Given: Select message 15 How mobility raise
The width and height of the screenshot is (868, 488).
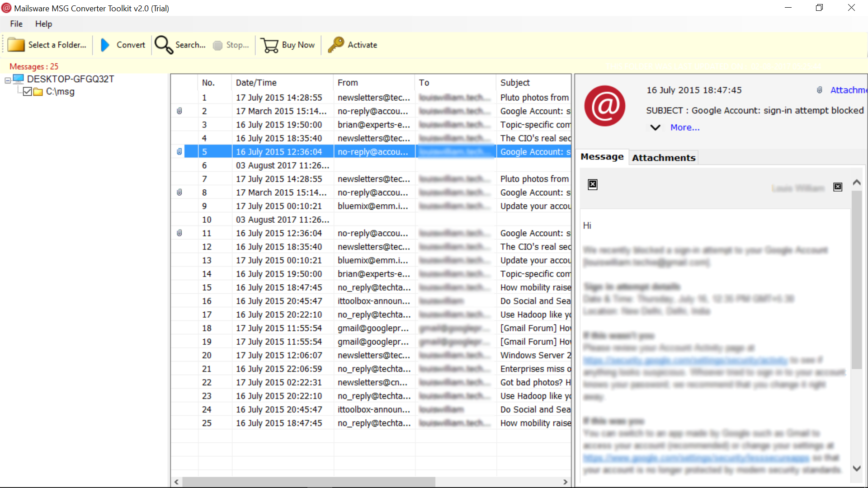Looking at the screenshot, I should coord(371,287).
